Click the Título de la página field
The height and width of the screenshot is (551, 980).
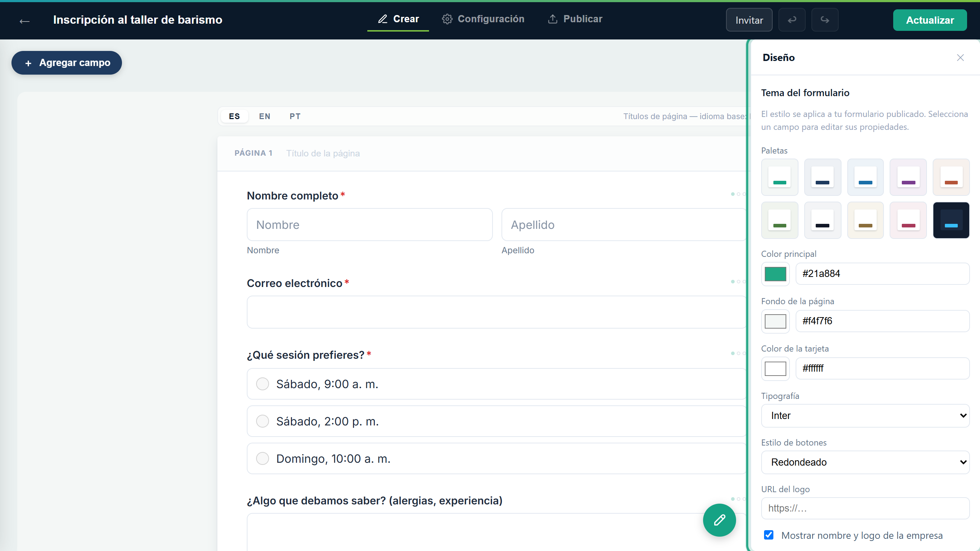coord(322,153)
